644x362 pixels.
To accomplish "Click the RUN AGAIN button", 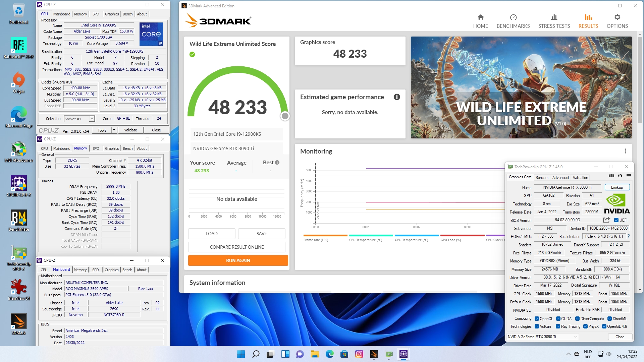I will (238, 260).
